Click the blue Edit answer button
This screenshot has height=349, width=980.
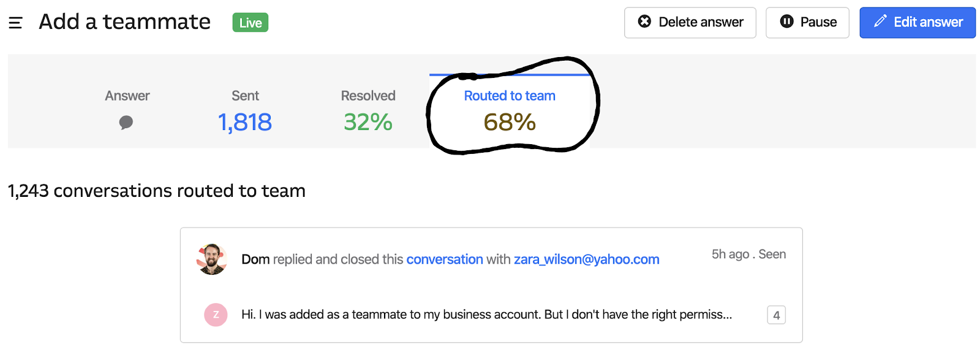tap(917, 23)
